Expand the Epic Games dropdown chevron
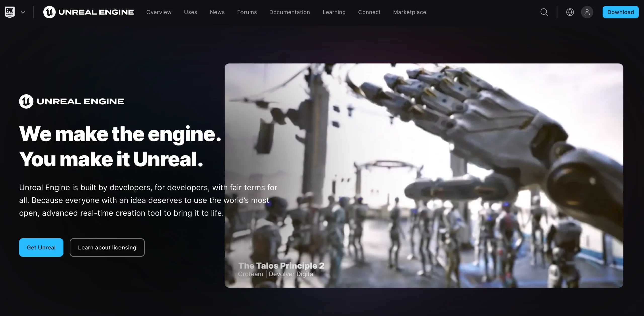 click(x=23, y=12)
